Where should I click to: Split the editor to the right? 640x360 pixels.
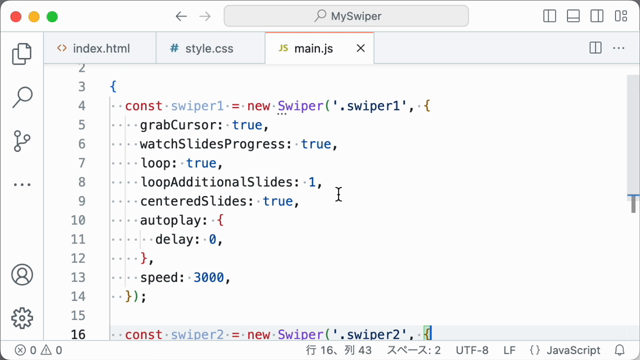(x=596, y=48)
